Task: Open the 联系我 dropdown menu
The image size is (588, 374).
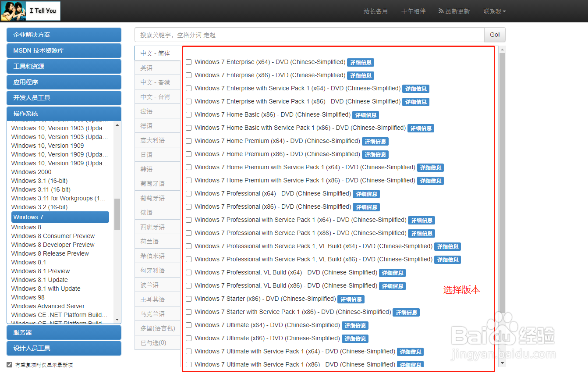Action: (x=494, y=11)
